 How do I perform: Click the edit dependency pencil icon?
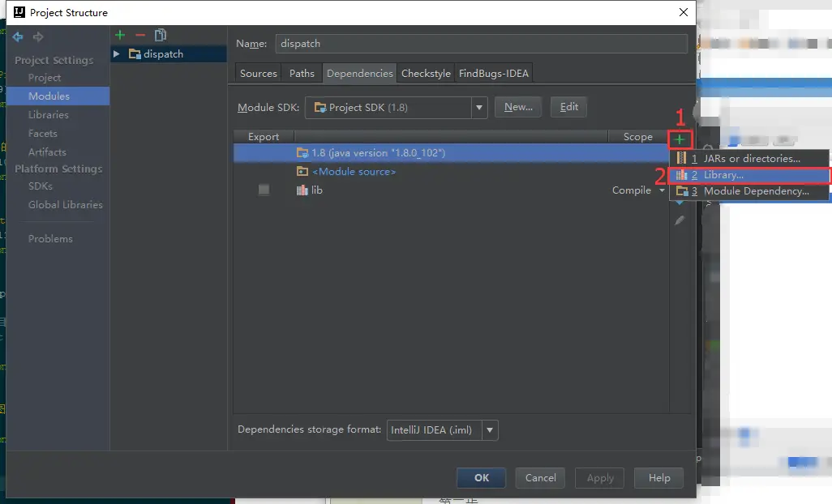pyautogui.click(x=680, y=220)
